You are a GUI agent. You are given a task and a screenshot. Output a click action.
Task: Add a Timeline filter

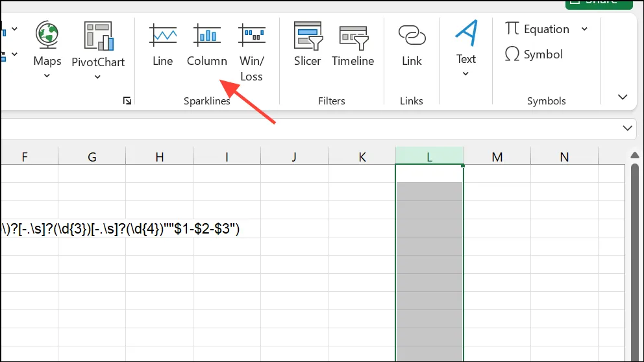pos(353,45)
